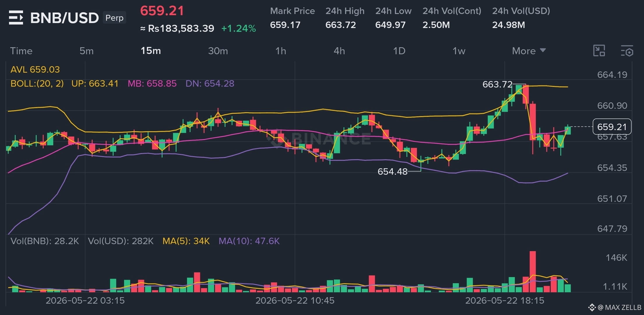Select the 4h interval tab

(339, 51)
